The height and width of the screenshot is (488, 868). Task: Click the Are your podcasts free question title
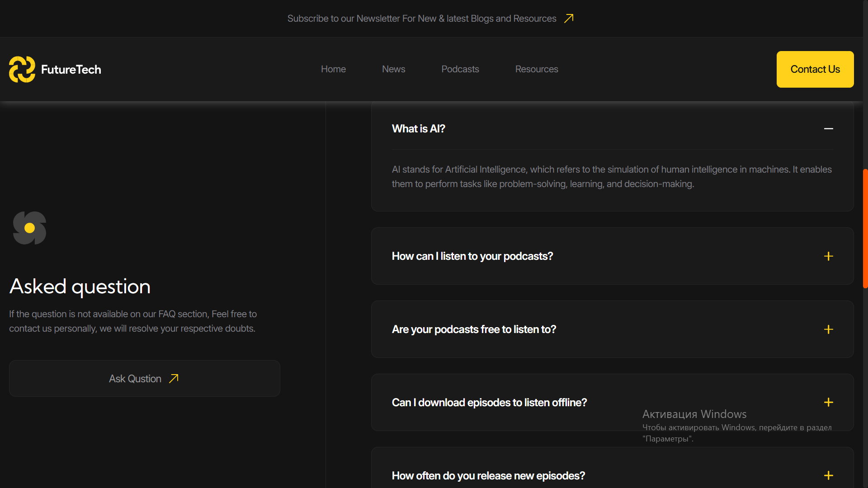tap(474, 329)
